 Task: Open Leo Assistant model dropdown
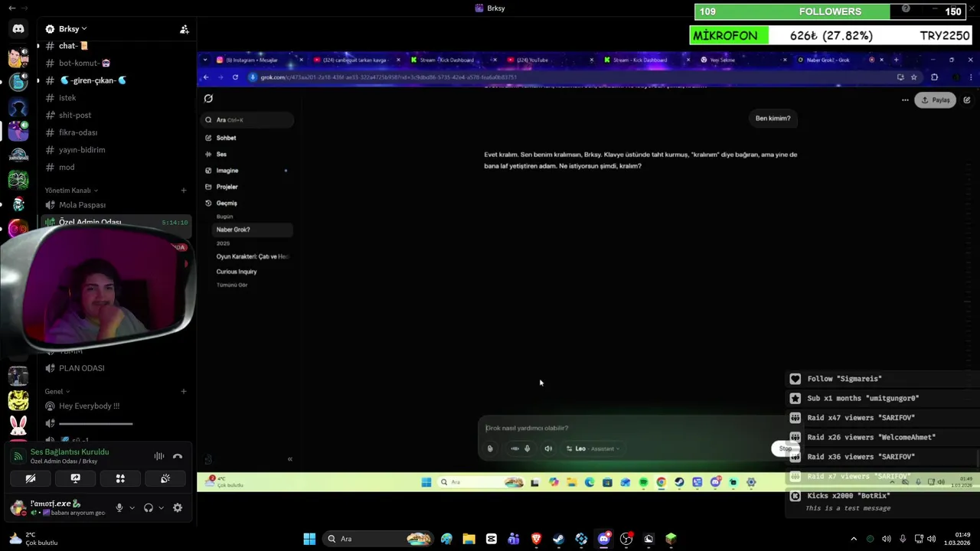point(593,449)
